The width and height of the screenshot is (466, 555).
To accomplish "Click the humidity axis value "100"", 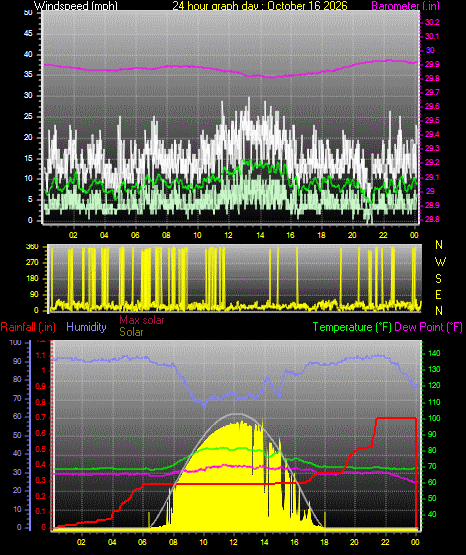I will tap(16, 343).
